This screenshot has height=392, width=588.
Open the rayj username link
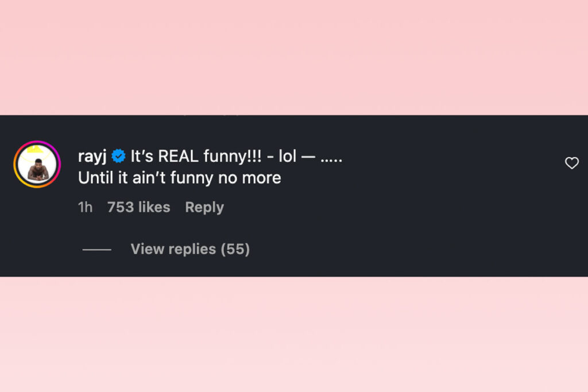tap(94, 157)
